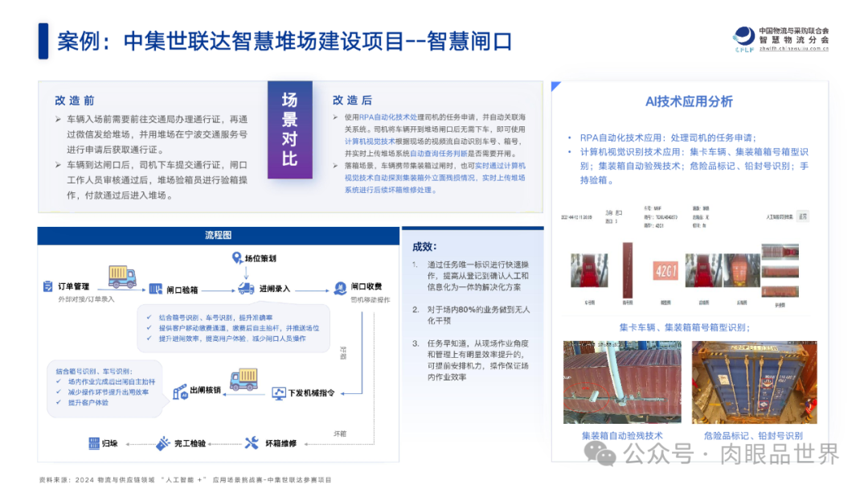This screenshot has width=868, height=489.
Task: Click the 自动查询任务判断 blue text
Action: click(439, 154)
